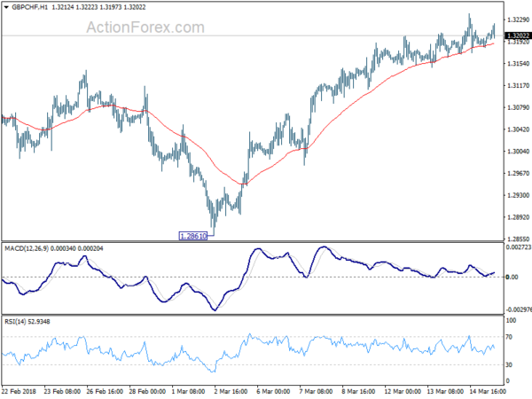
Task: Click RSI scale level 30
Action: coord(509,364)
